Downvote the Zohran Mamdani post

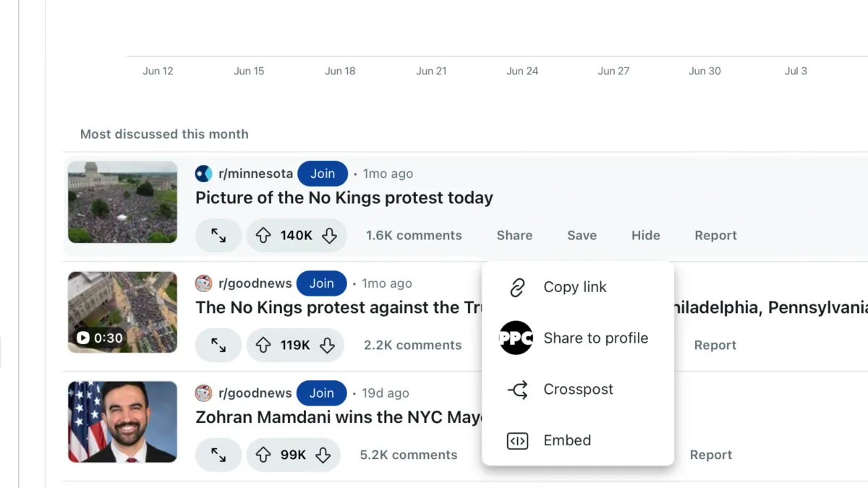(323, 455)
